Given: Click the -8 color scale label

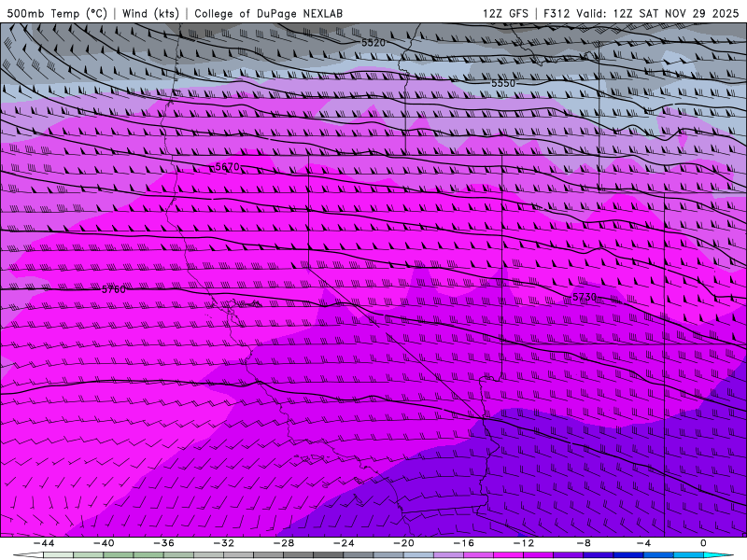Looking at the screenshot, I should [x=584, y=543].
